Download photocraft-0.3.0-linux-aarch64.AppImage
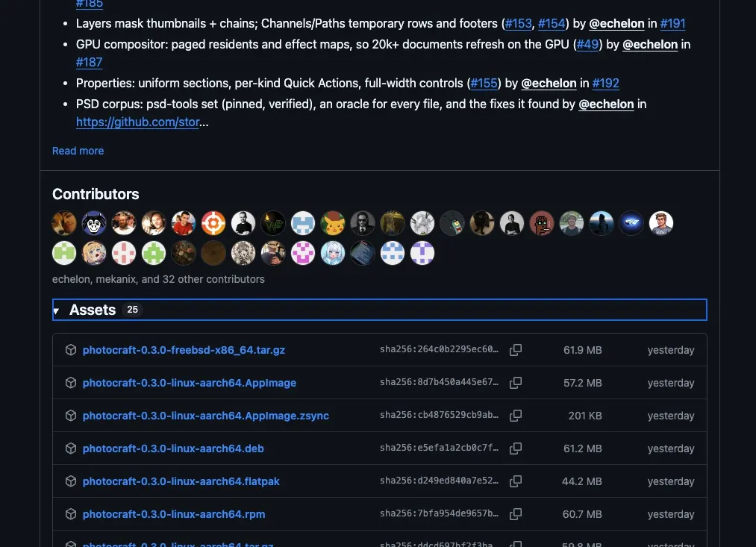Image resolution: width=756 pixels, height=547 pixels. 190,383
